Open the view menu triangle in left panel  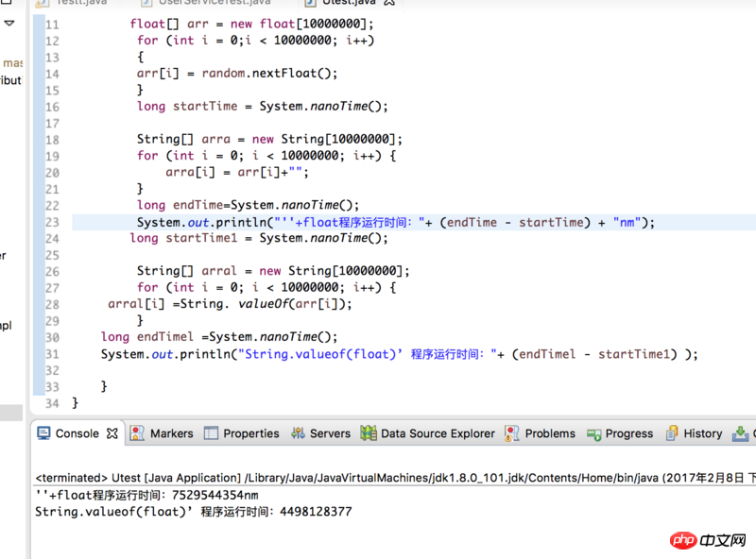click(x=9, y=23)
